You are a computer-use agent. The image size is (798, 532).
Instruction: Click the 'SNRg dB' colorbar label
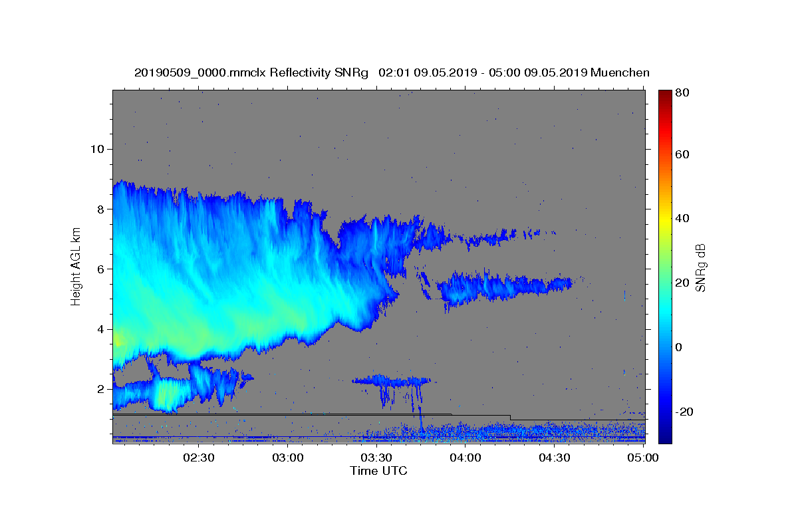pyautogui.click(x=700, y=267)
